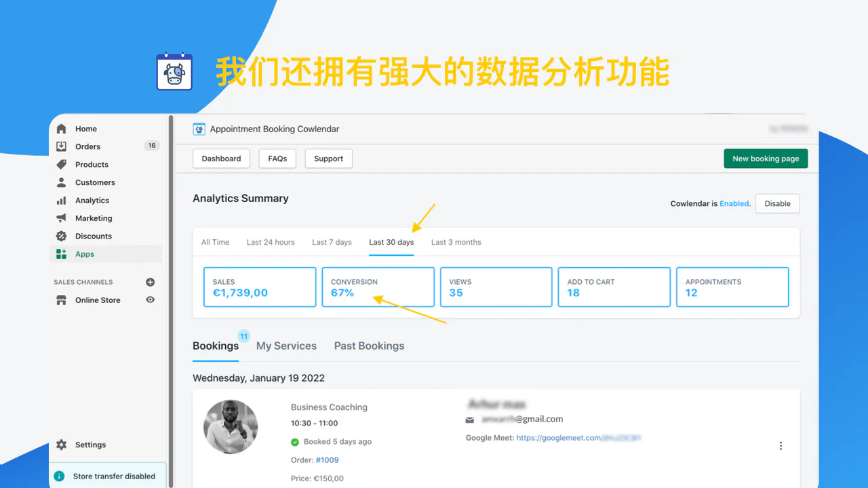868x488 pixels.
Task: Click the Settings gear icon
Action: click(x=62, y=445)
